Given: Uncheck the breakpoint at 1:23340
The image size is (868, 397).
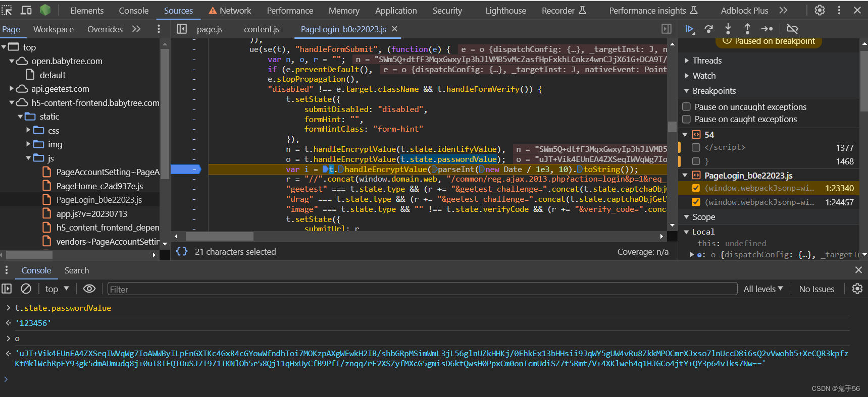Looking at the screenshot, I should tap(696, 188).
